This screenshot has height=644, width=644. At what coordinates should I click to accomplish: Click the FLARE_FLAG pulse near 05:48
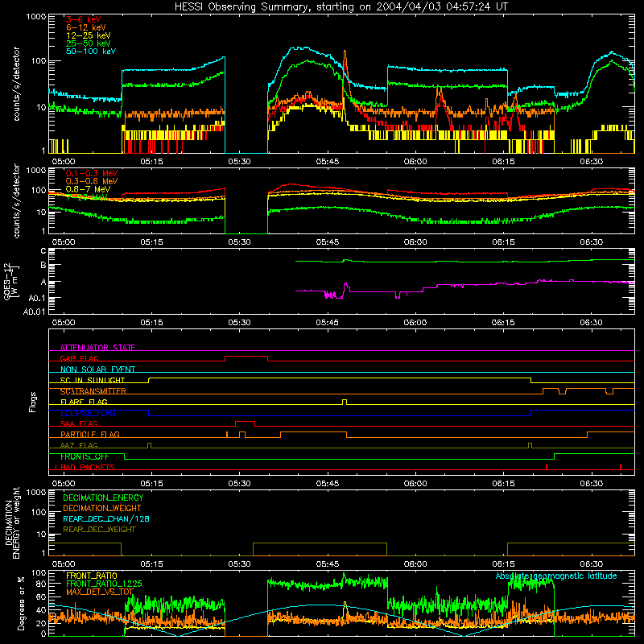(345, 402)
